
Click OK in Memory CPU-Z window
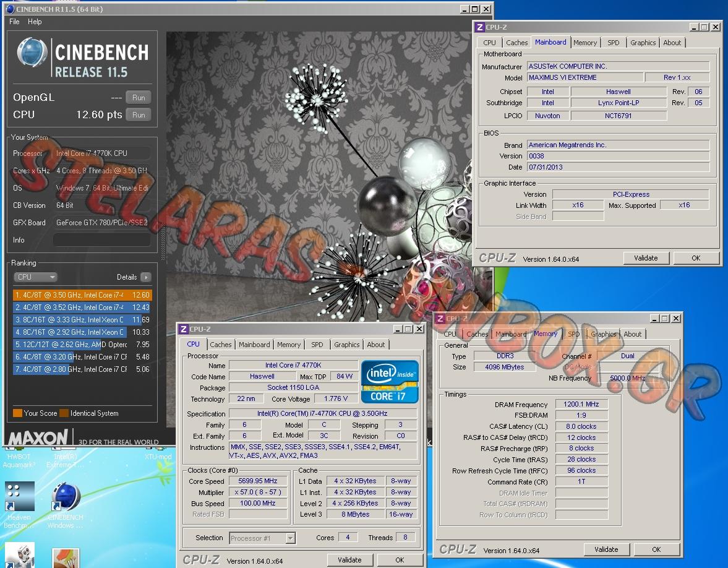coord(656,549)
